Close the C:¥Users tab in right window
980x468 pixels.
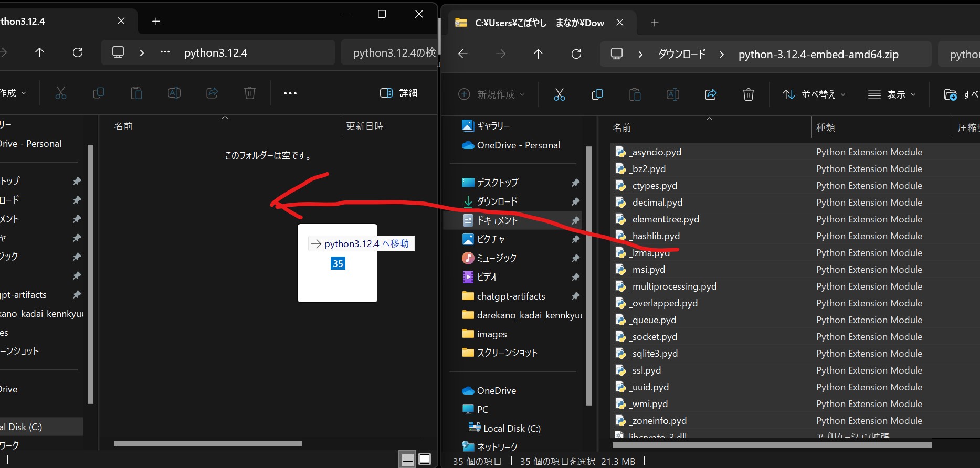tap(620, 23)
